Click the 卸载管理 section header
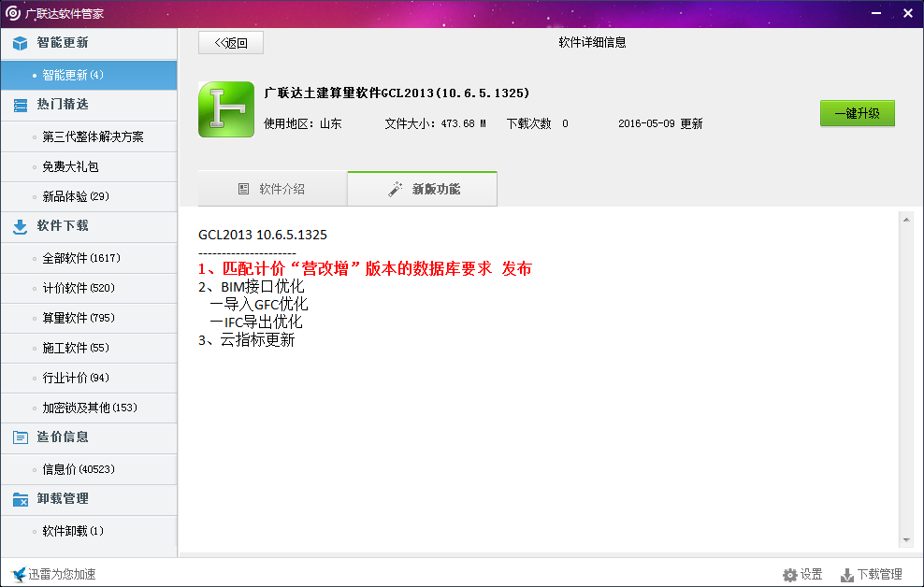 (x=89, y=499)
